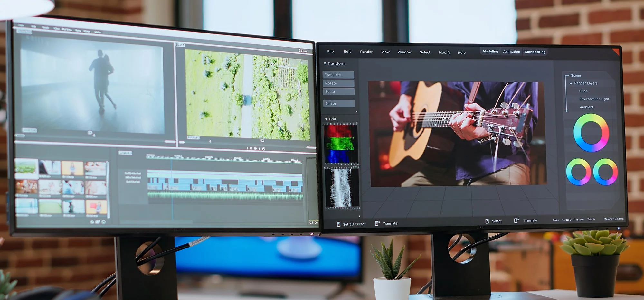Switch to the Animation tab
The width and height of the screenshot is (644, 300).
click(x=511, y=52)
